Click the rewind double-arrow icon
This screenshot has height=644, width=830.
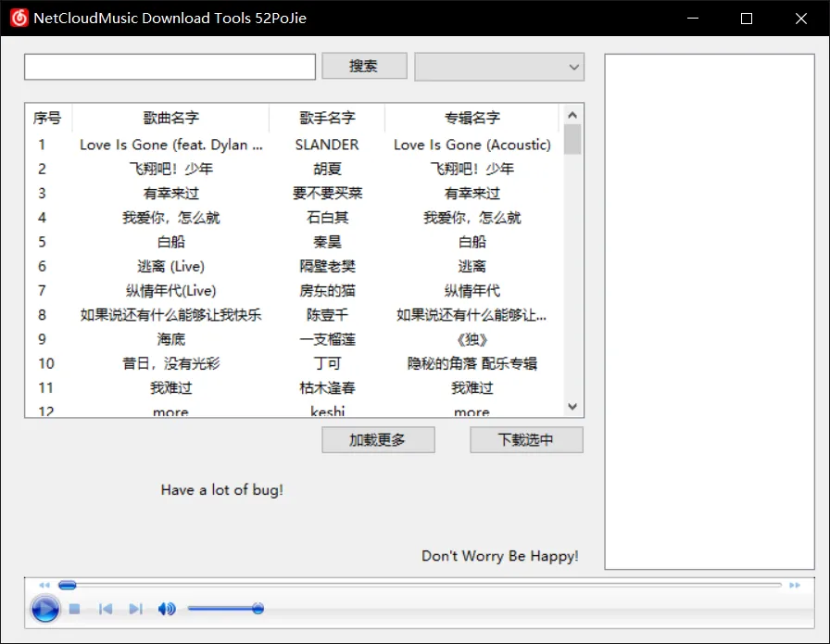pyautogui.click(x=44, y=586)
